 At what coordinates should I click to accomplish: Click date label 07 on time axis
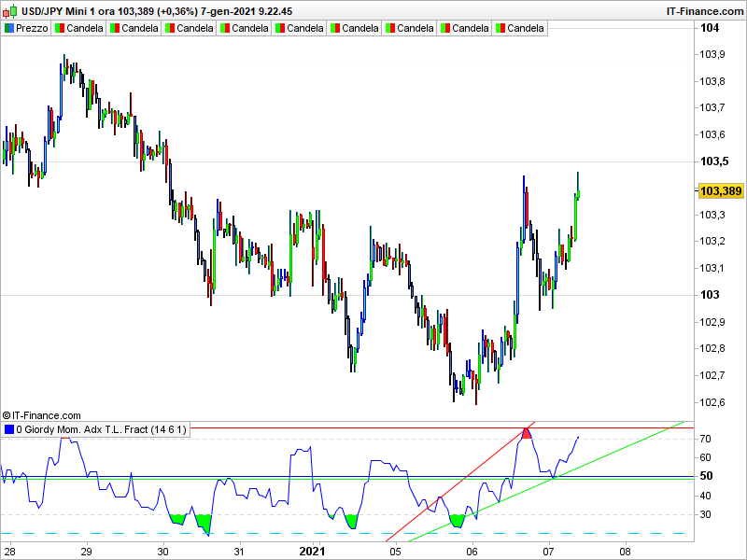click(x=548, y=552)
